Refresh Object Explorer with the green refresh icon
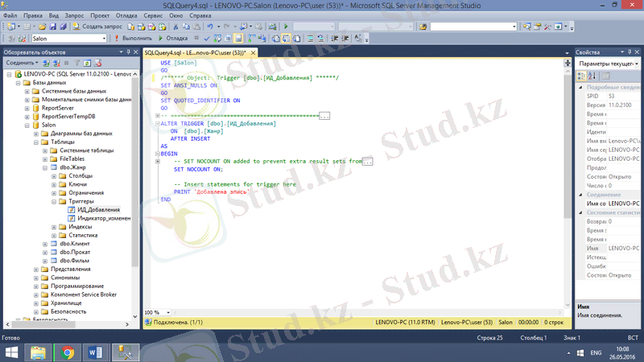 tap(87, 64)
